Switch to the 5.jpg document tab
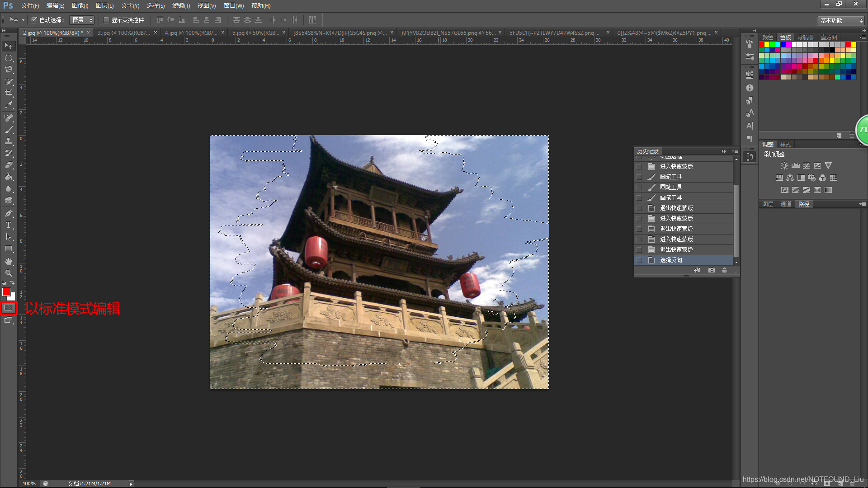868x488 pixels. (x=255, y=33)
